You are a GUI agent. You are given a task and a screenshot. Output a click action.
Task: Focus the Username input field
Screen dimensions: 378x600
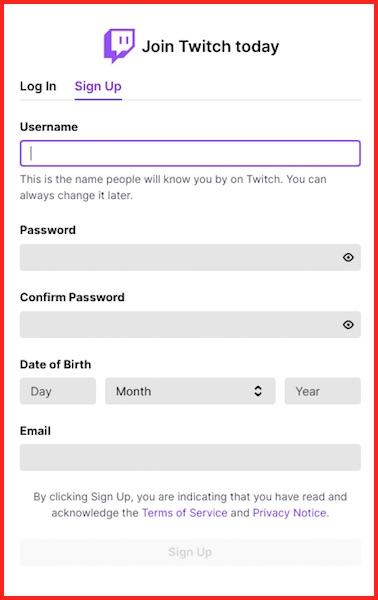pos(190,153)
